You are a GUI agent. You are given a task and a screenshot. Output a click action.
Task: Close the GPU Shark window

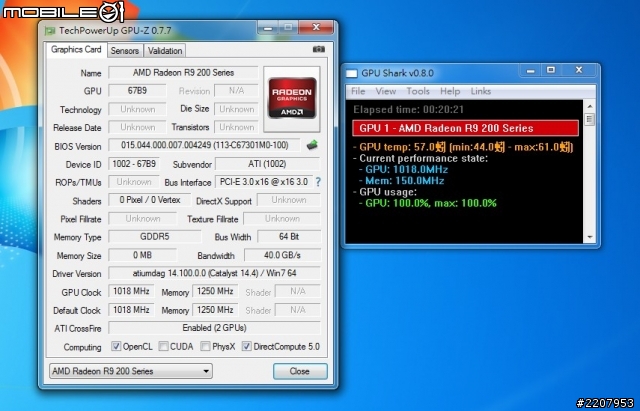tap(579, 70)
